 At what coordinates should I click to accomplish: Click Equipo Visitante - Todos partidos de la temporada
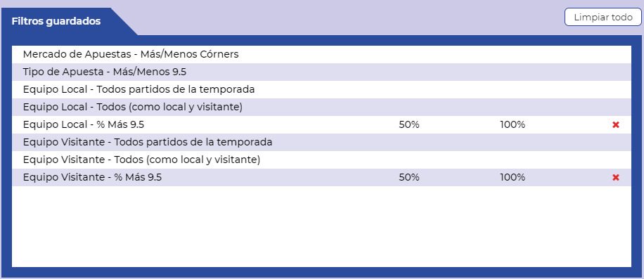point(148,143)
